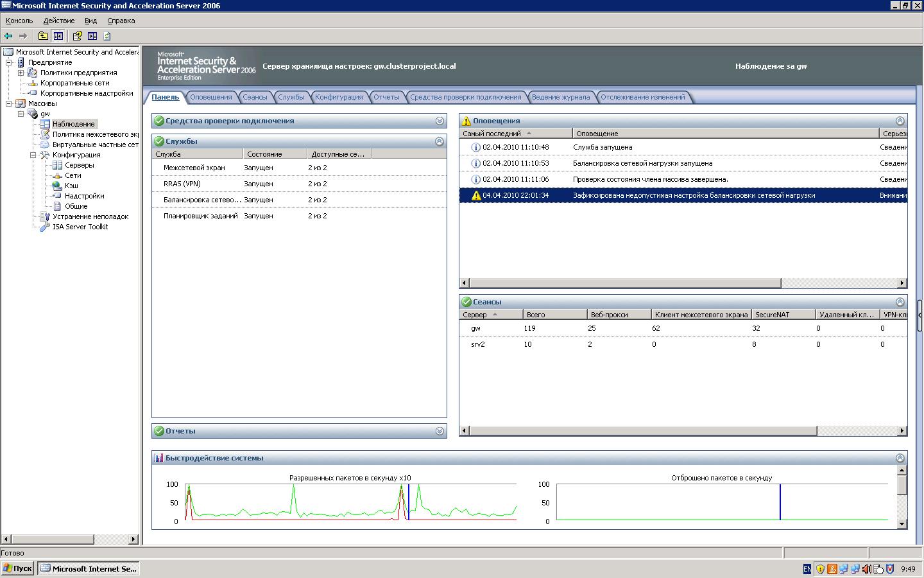
Task: Open the Help icon with question mark
Action: click(77, 36)
